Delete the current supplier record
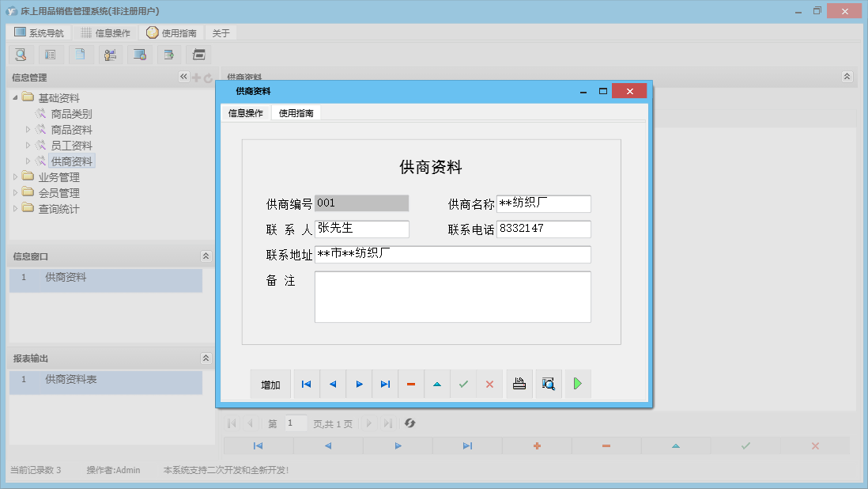 point(411,384)
